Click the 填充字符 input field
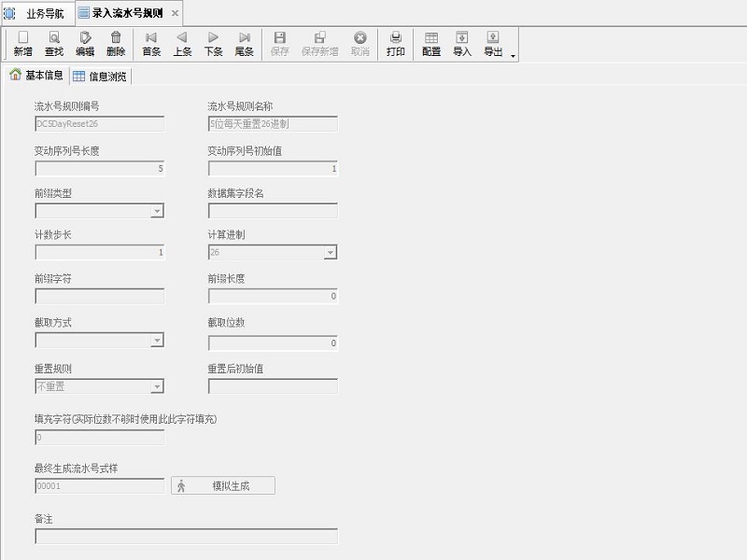This screenshot has height=560, width=747. click(x=100, y=437)
